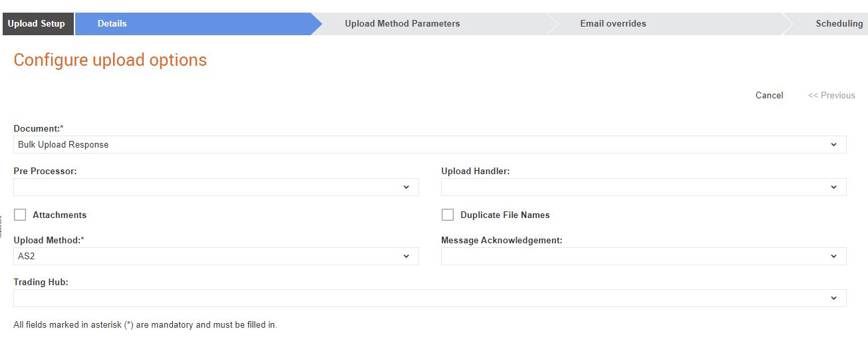Screen dimensions: 868x343
Task: Open the Pre Processor dropdown
Action: 216,187
